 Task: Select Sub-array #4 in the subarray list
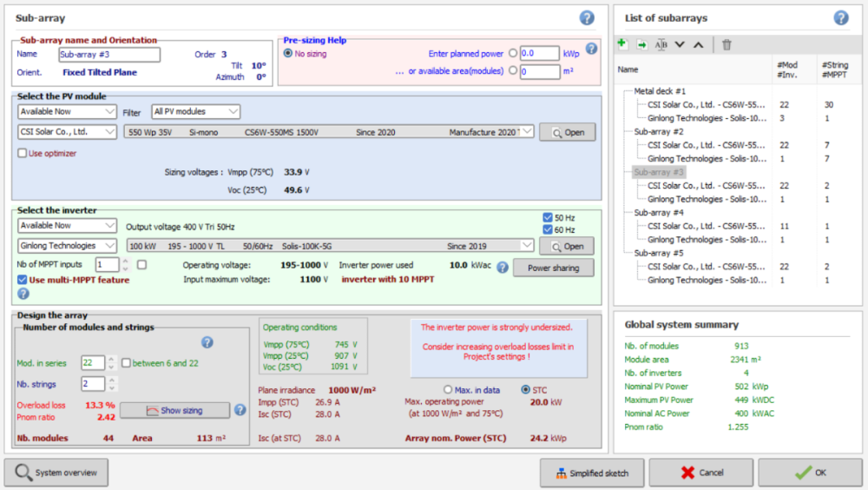tap(659, 213)
